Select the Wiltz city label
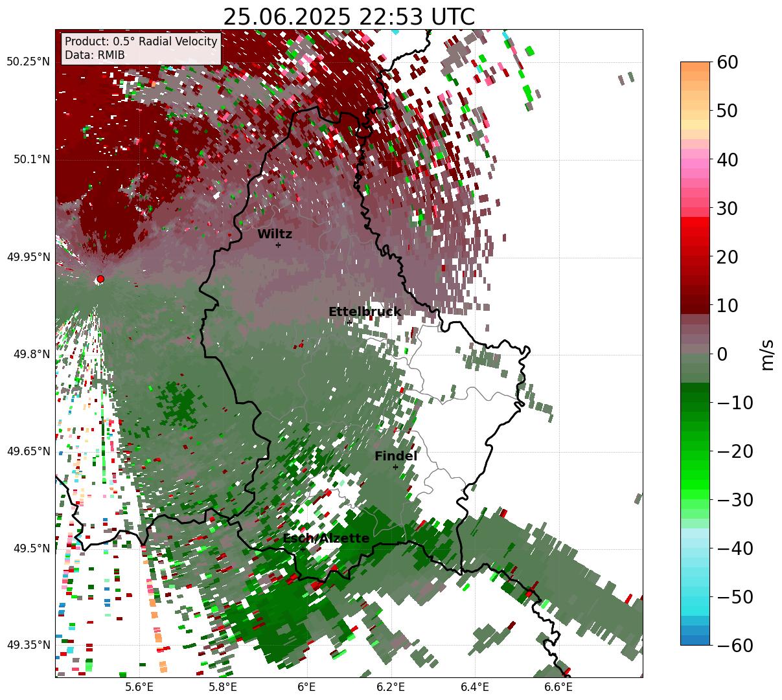 coord(275,234)
